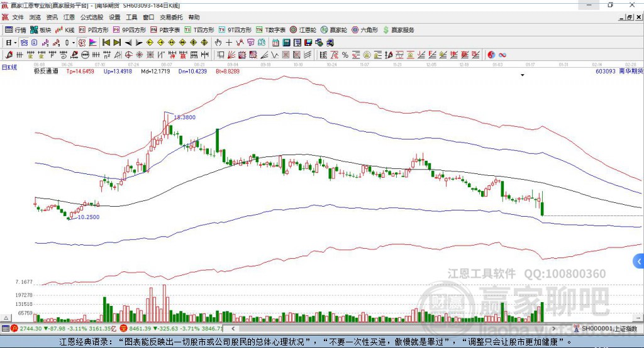Click the 日K线 label
This screenshot has height=348, width=644.
click(x=9, y=67)
